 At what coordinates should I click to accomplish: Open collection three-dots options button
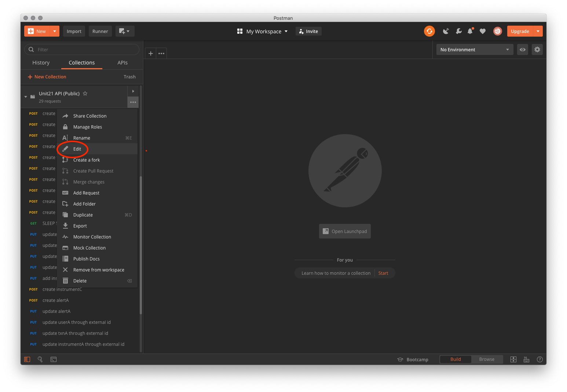pos(133,102)
